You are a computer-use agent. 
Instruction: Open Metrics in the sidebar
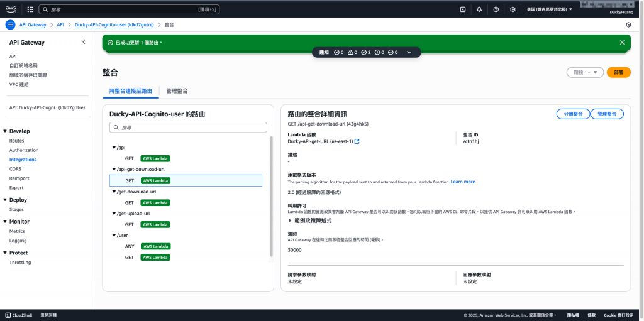tap(17, 231)
